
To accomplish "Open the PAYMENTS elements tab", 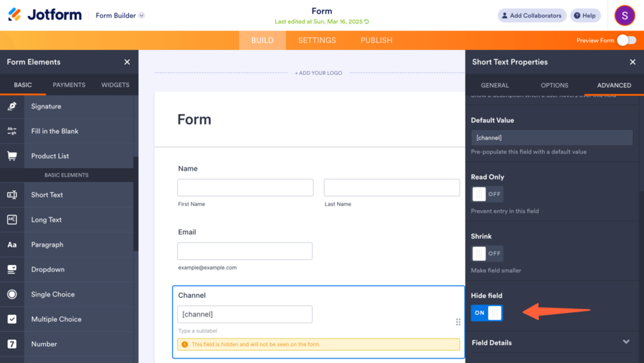I will coord(69,85).
